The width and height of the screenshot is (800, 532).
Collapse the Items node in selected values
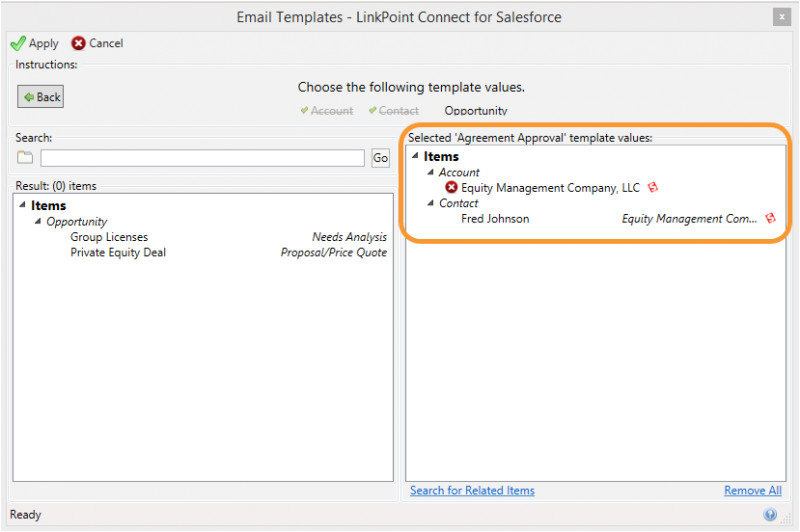click(415, 156)
